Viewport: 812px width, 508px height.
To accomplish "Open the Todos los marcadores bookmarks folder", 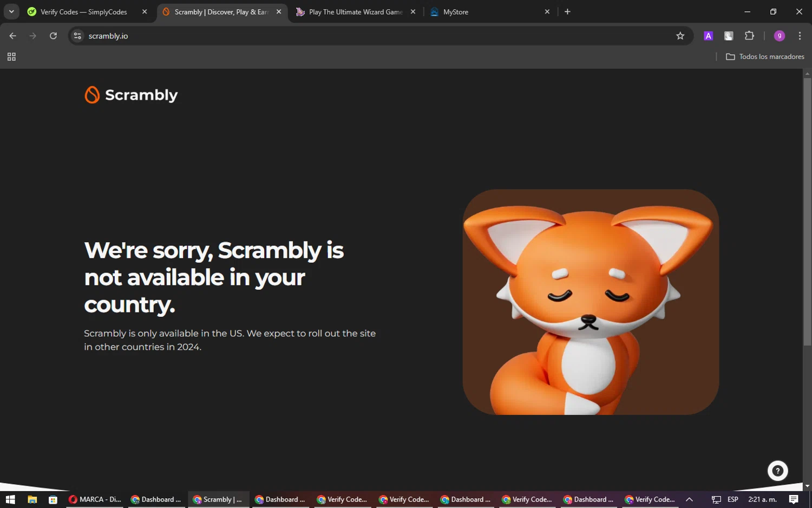I will pyautogui.click(x=765, y=57).
